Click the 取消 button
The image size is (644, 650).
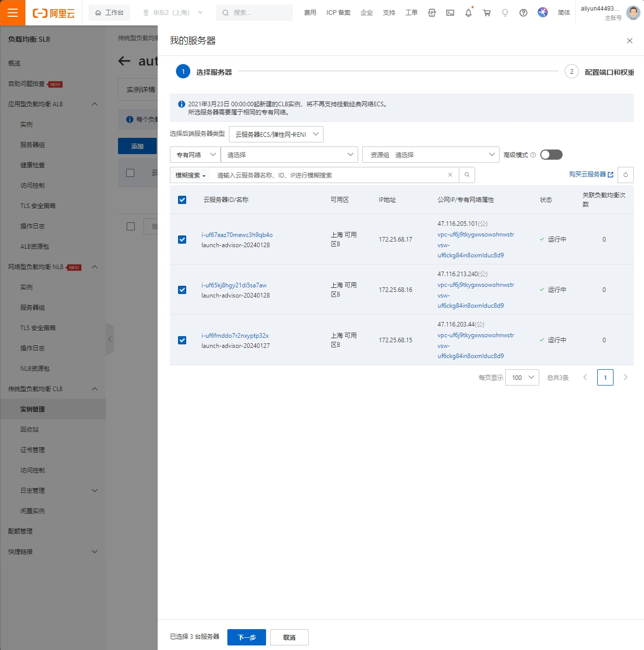pos(289,637)
